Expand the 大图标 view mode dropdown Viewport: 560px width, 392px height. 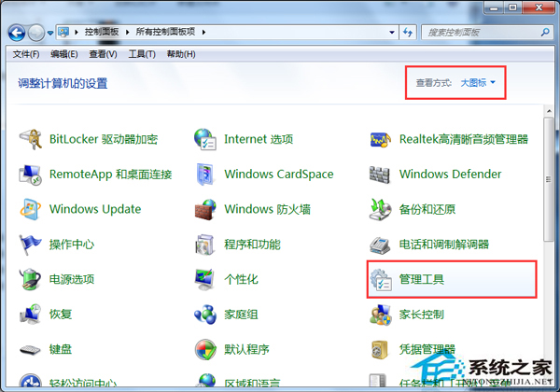pyautogui.click(x=478, y=83)
